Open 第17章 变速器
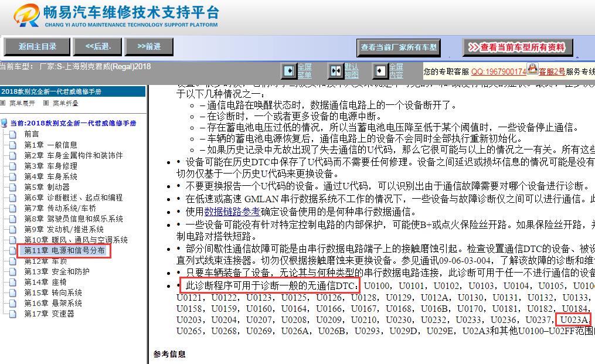The width and height of the screenshot is (595, 364). 49,314
